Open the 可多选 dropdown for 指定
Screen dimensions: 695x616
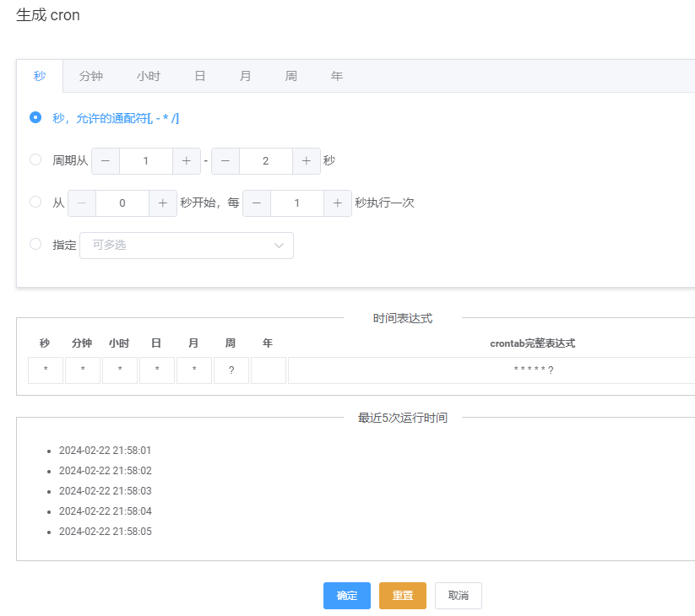(x=187, y=246)
